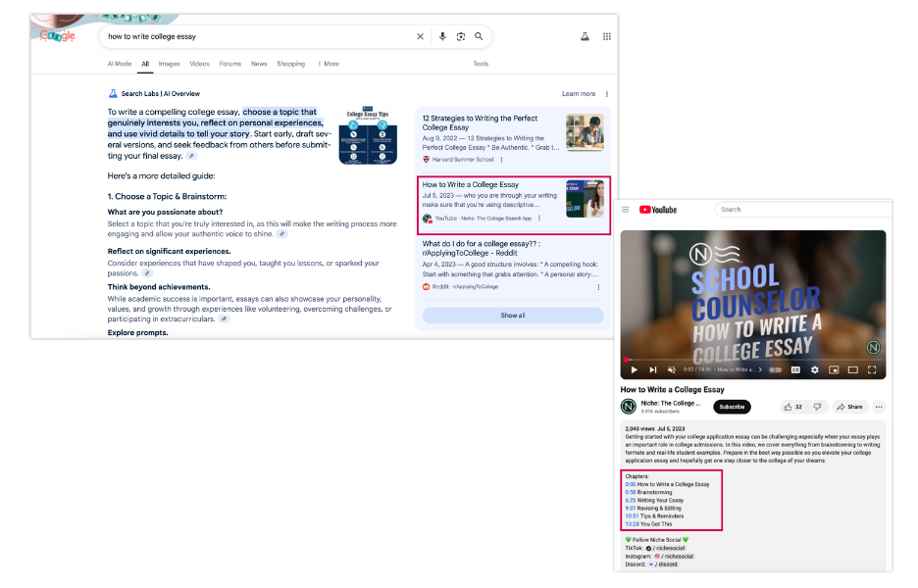The height and width of the screenshot is (588, 918).
Task: Open the Harvard result student thumbnail
Action: pos(585,133)
